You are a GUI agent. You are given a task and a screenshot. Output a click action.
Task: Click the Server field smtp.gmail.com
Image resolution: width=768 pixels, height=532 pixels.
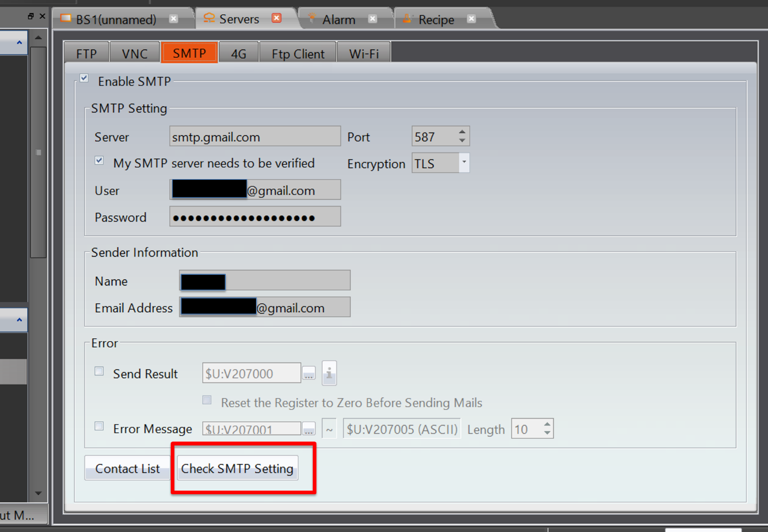click(x=255, y=137)
